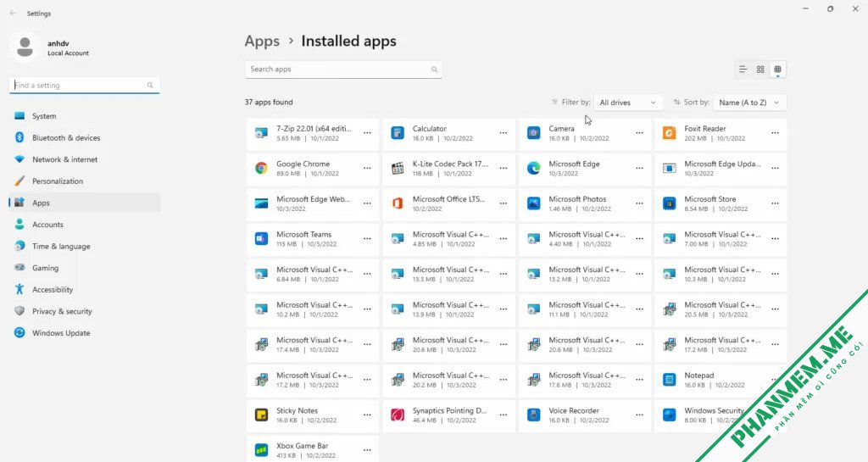
Task: Click the Microsoft Teams app icon
Action: pos(261,239)
